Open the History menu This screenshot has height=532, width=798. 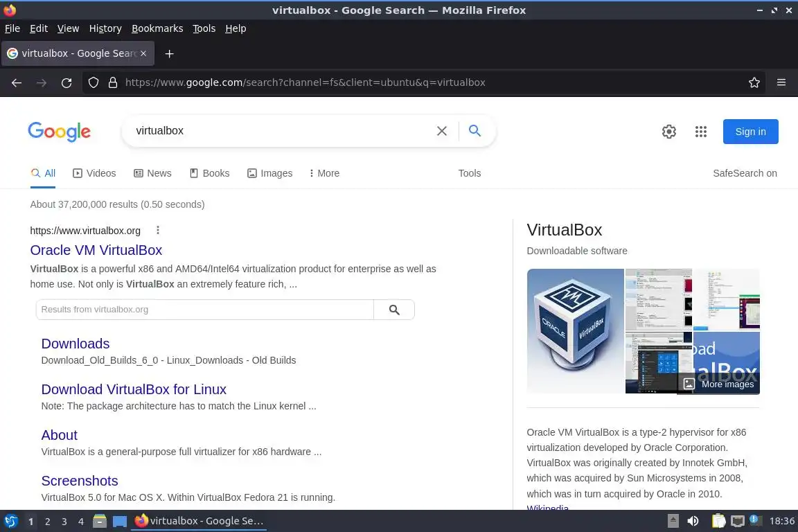coord(105,28)
